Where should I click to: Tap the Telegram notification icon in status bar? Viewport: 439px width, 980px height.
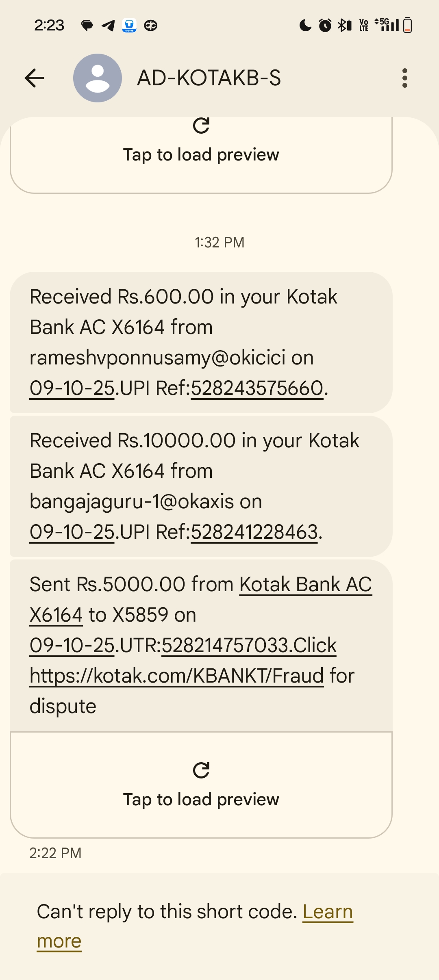108,26
